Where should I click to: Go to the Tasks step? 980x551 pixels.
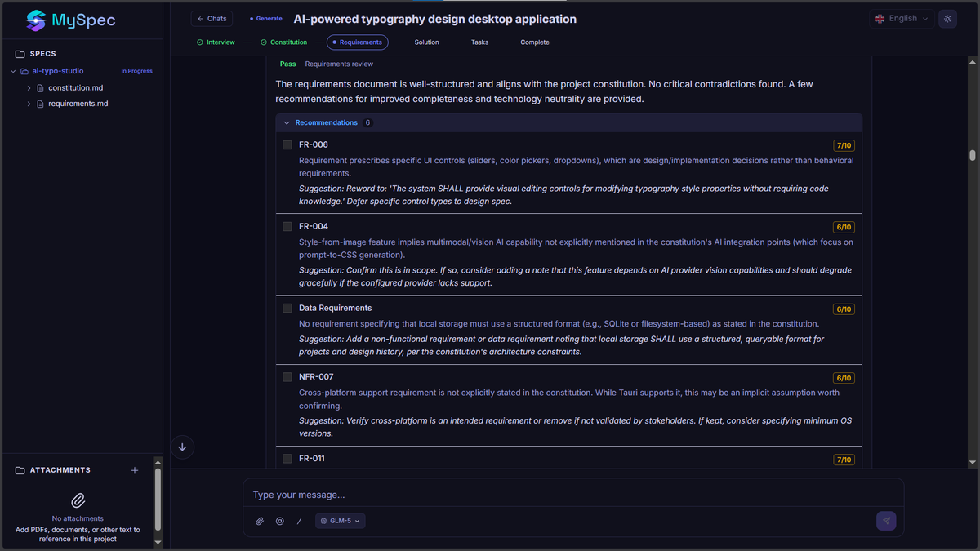[x=479, y=42]
